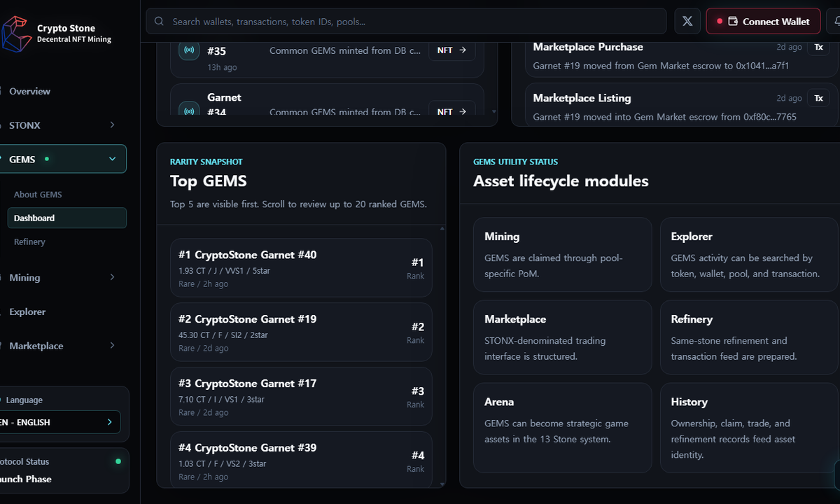Click the green status dot next to GEMS
Image resolution: width=840 pixels, height=504 pixels.
click(x=47, y=159)
